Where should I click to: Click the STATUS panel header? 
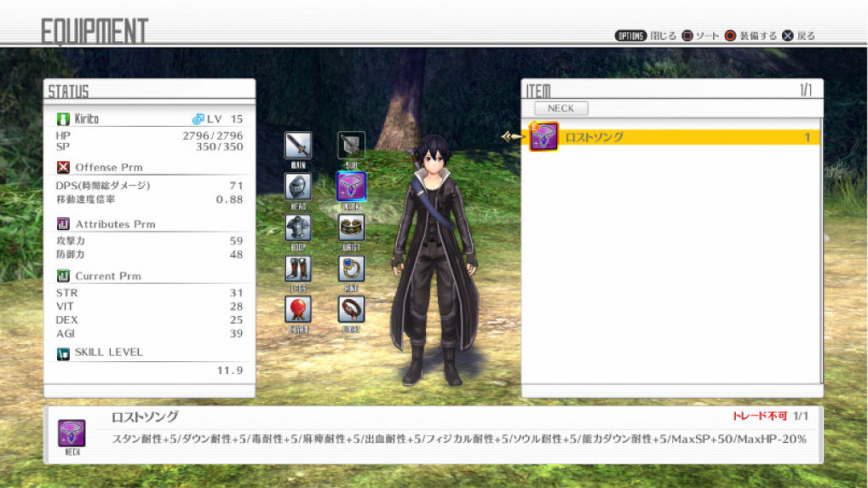click(68, 91)
